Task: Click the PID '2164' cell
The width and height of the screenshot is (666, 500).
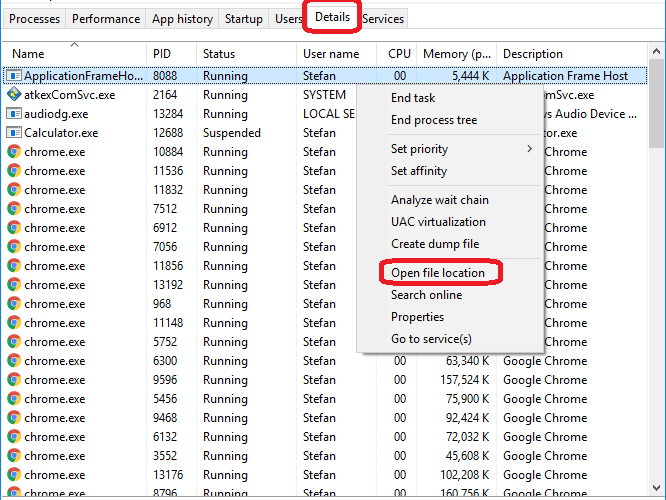Action: pos(165,95)
